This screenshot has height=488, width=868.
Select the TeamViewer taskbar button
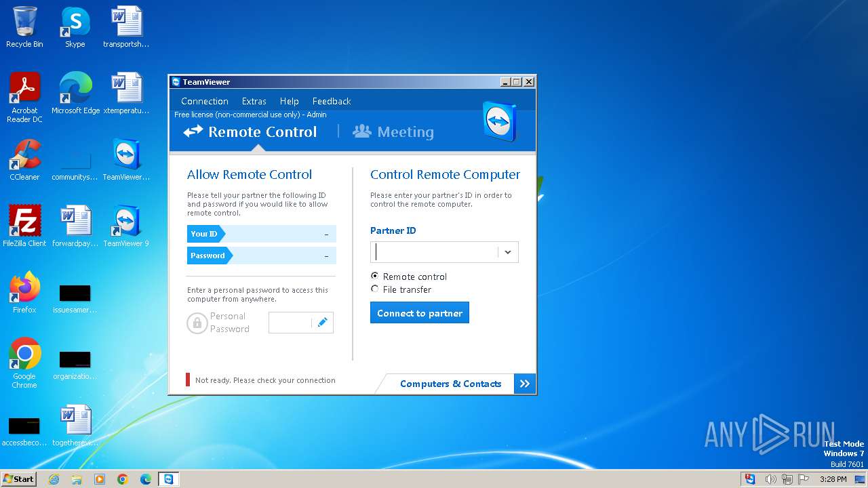169,479
